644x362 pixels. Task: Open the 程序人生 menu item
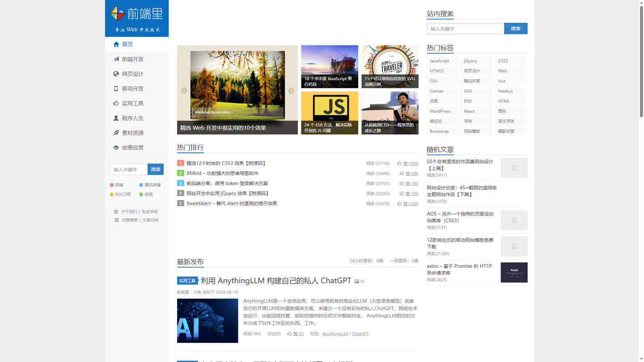[137, 118]
